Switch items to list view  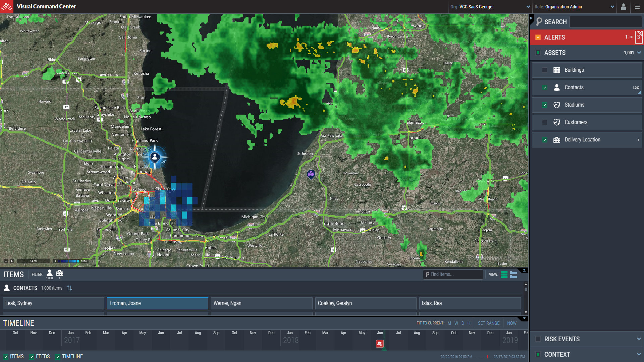point(514,275)
